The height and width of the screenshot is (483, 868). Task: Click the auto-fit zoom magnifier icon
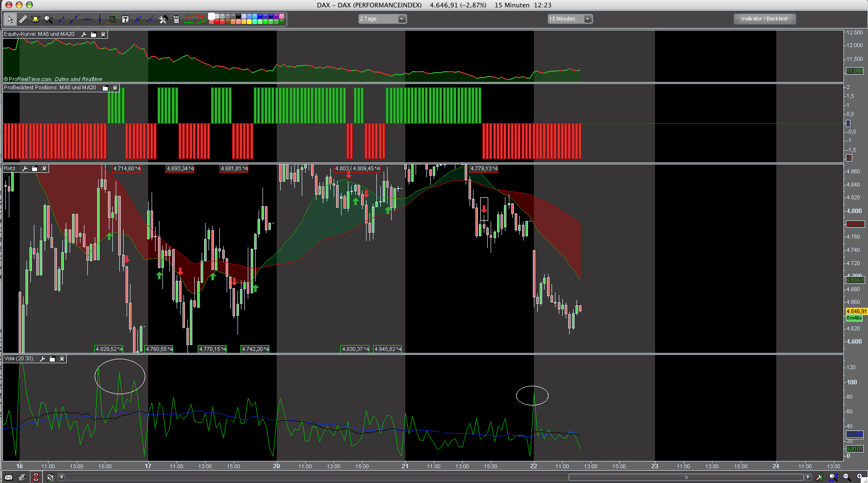[833, 477]
